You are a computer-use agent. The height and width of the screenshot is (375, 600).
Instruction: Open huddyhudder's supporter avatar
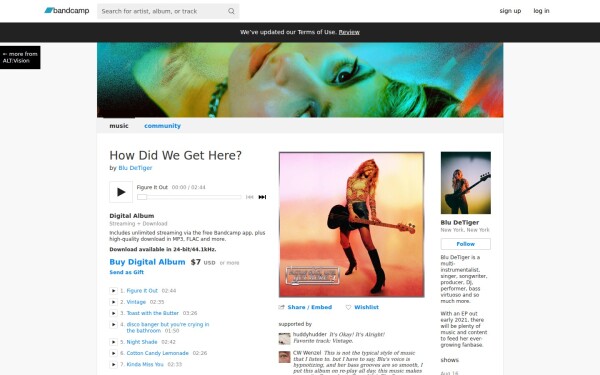pyautogui.click(x=284, y=339)
